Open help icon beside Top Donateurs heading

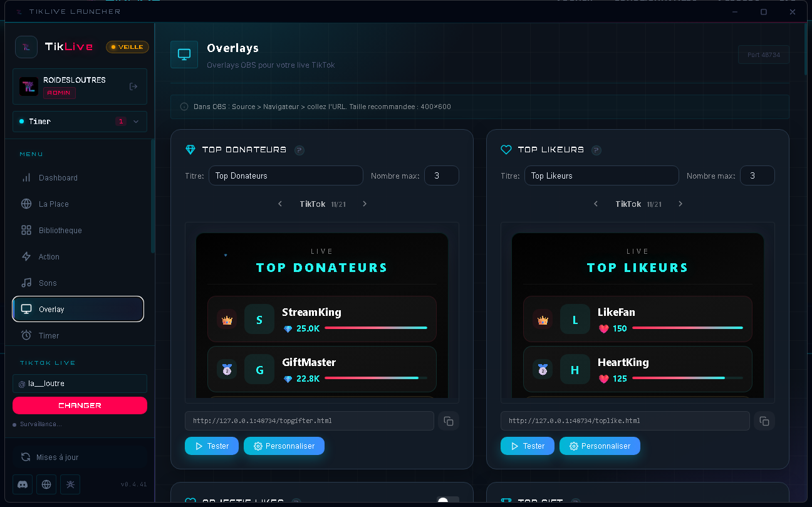click(x=299, y=150)
